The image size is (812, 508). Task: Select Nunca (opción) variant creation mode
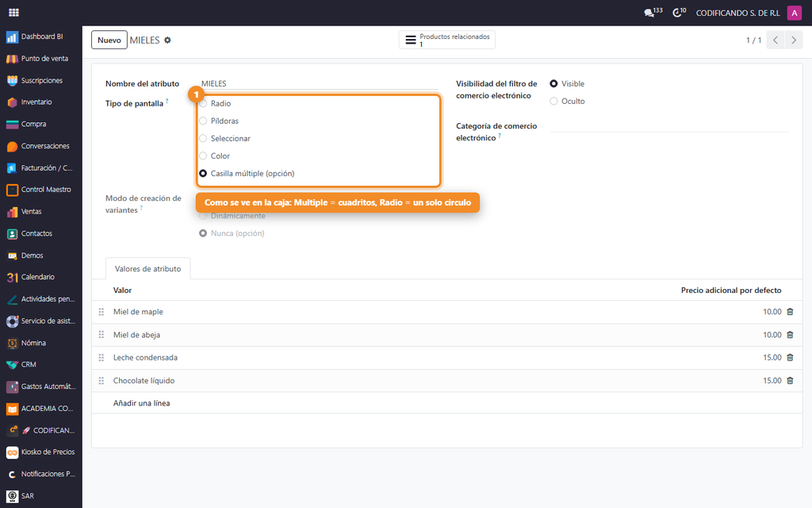203,233
